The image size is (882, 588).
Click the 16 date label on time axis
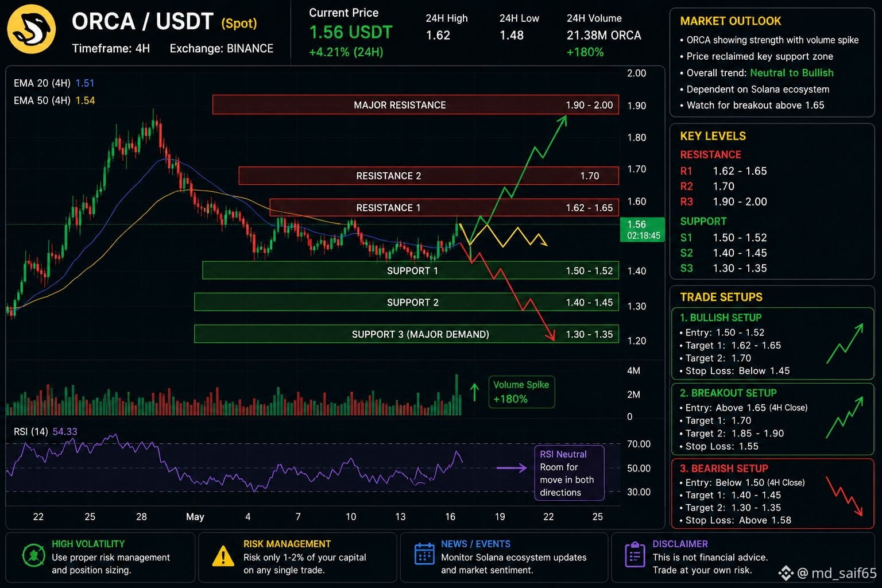pos(450,516)
